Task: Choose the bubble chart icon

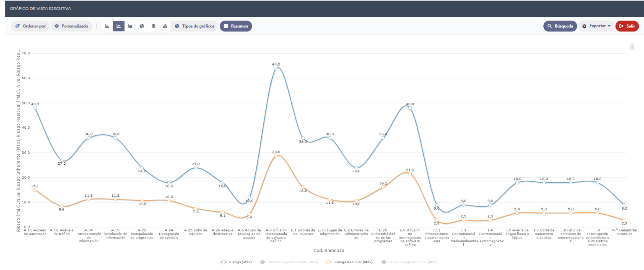Action: 165,26
